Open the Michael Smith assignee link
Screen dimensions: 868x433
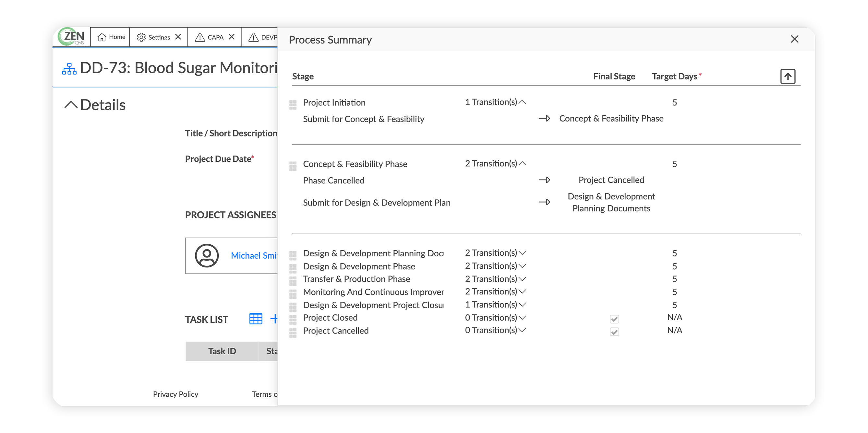254,256
